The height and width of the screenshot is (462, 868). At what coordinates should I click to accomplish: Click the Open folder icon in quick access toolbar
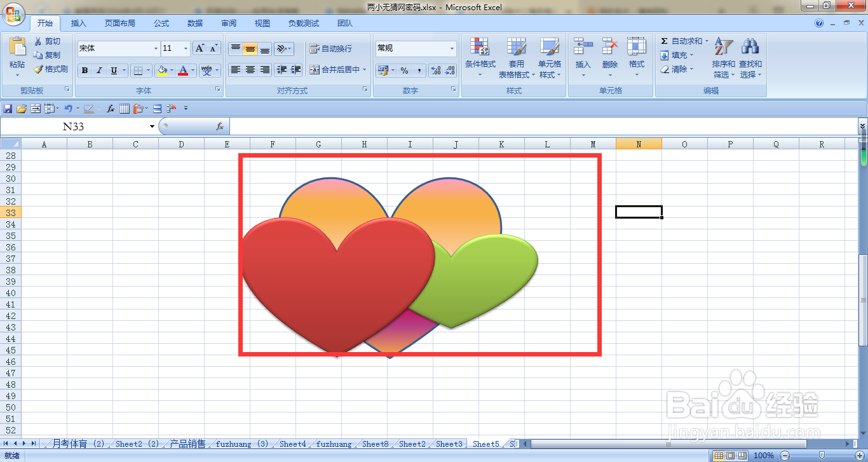pos(21,109)
